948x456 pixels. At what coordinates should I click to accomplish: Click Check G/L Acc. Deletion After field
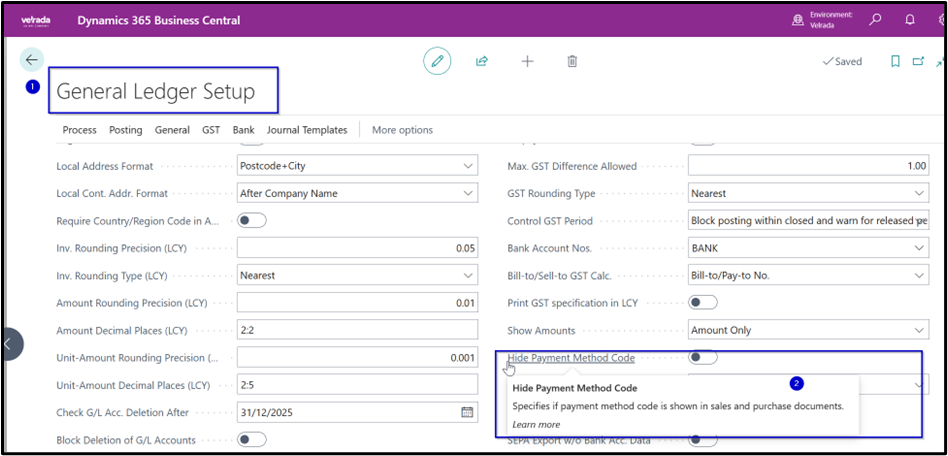[357, 412]
